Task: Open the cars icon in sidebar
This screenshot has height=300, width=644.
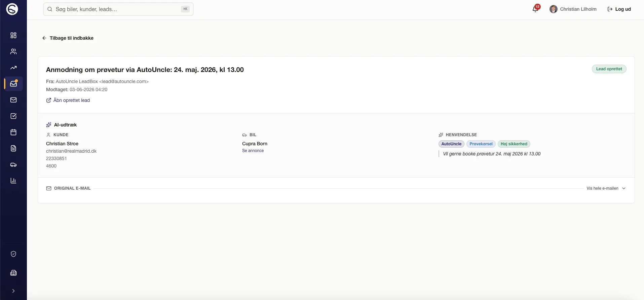Action: click(13, 165)
